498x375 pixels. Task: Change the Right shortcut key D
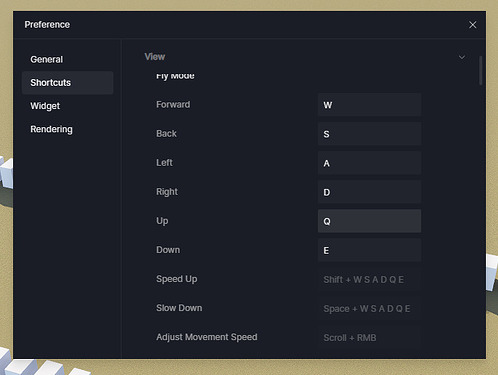click(x=369, y=192)
